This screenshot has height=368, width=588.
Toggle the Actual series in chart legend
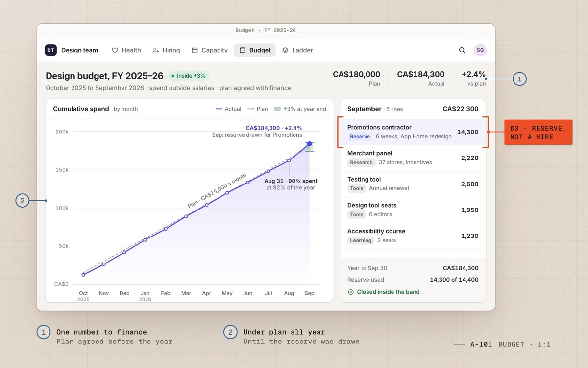(x=228, y=109)
